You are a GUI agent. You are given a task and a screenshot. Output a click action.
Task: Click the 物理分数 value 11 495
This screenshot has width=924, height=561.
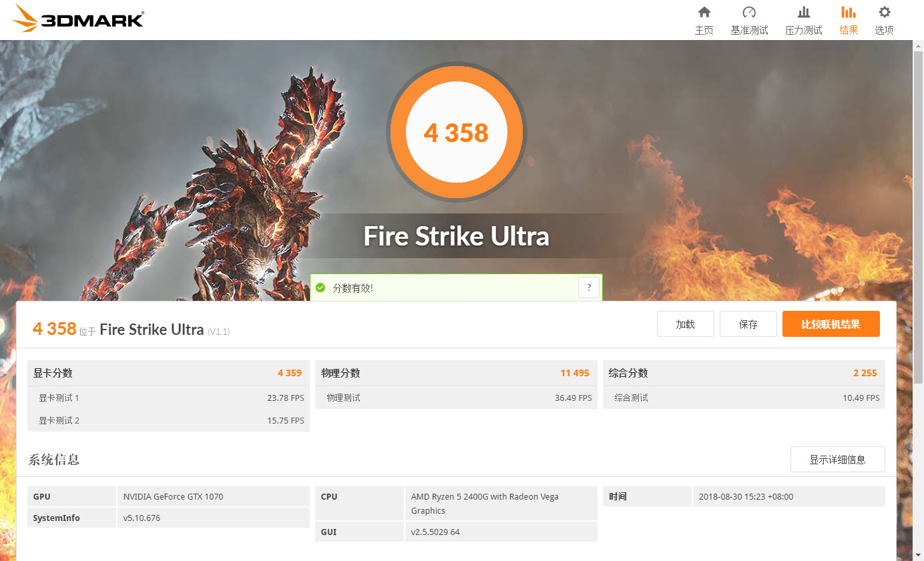[575, 373]
